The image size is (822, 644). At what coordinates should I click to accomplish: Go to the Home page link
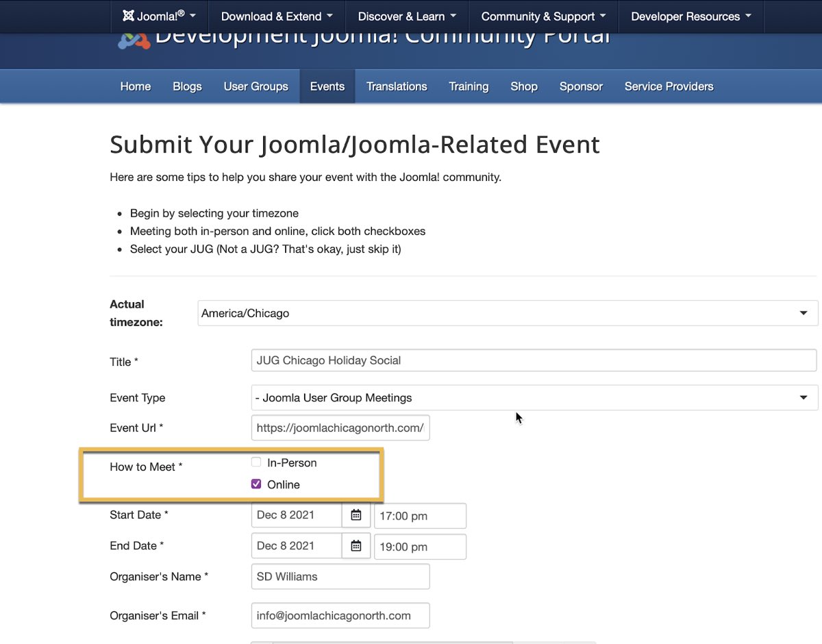point(136,86)
